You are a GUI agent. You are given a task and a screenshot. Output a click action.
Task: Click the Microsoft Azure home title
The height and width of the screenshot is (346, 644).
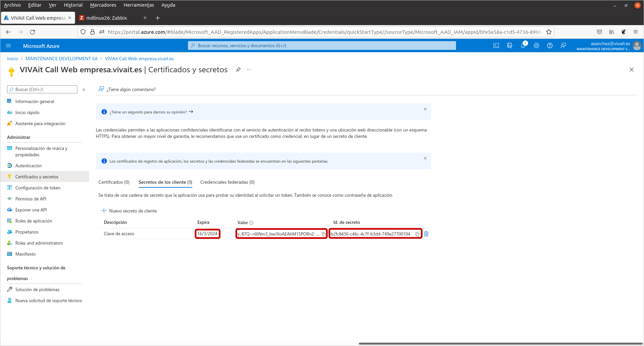pyautogui.click(x=41, y=46)
